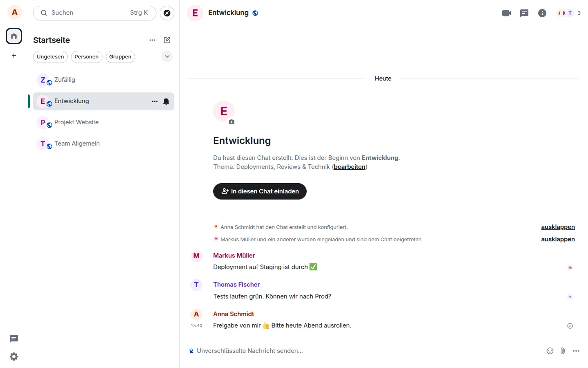The height and width of the screenshot is (368, 588).
Task: Edit the room topic via bearbeiten link
Action: point(350,167)
